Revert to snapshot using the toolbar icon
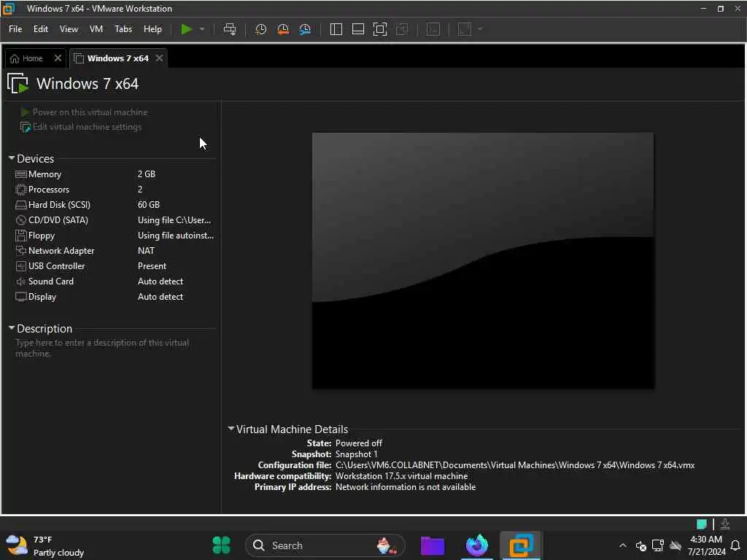Image resolution: width=747 pixels, height=560 pixels. click(x=283, y=29)
